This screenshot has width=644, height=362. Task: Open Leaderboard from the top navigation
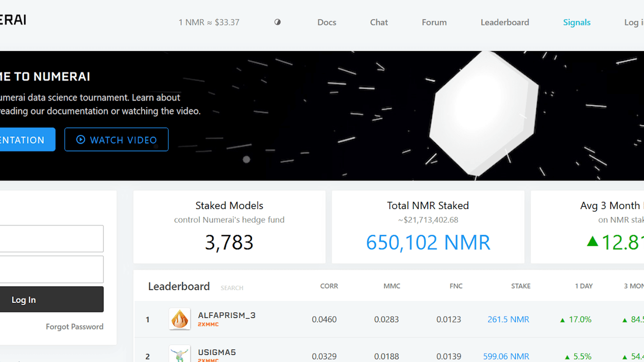[x=504, y=22]
